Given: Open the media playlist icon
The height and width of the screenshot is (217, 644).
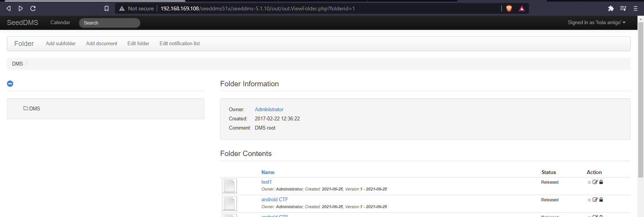Looking at the screenshot, I should coord(623,8).
